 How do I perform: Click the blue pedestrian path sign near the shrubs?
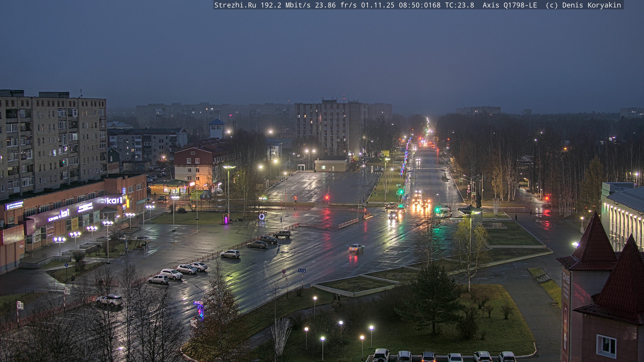(x=66, y=265)
